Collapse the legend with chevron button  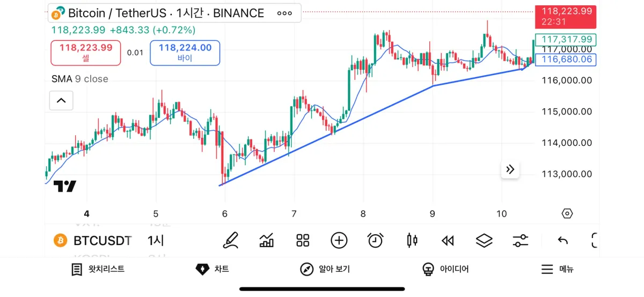pos(61,100)
